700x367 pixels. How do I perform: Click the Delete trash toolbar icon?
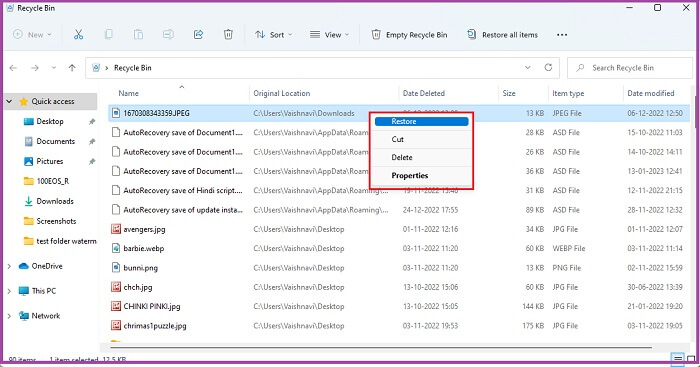(228, 34)
